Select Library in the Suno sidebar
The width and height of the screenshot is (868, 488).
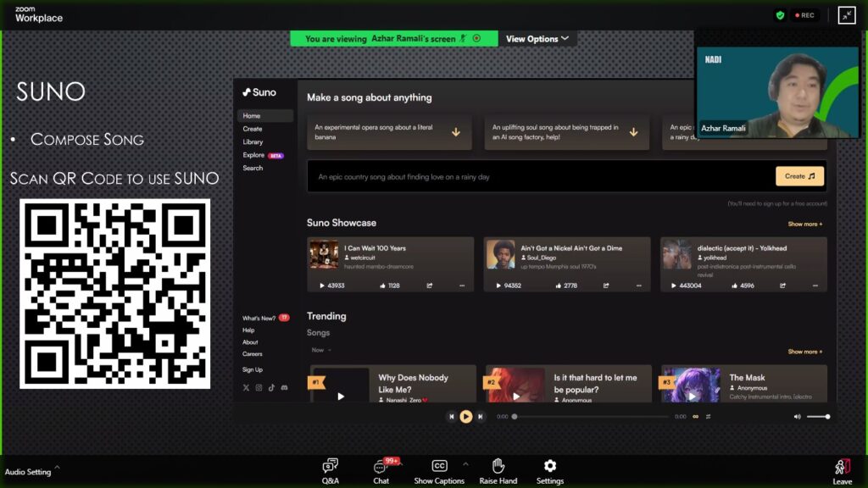pyautogui.click(x=253, y=142)
